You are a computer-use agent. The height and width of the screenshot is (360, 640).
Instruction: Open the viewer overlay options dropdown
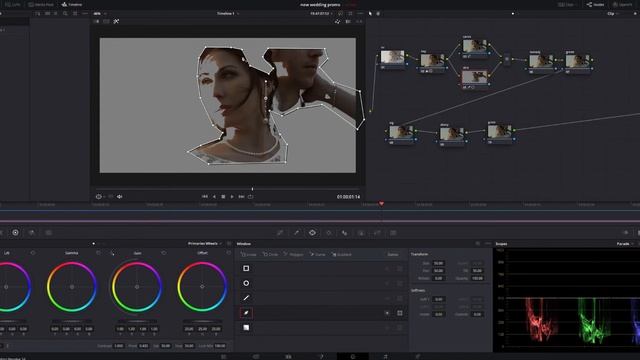(x=100, y=197)
